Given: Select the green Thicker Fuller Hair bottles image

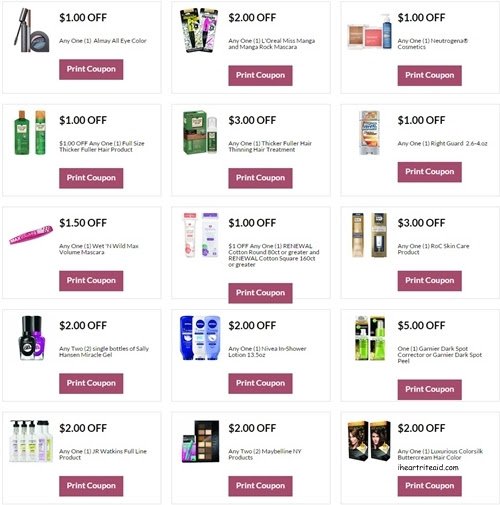Looking at the screenshot, I should tap(30, 133).
